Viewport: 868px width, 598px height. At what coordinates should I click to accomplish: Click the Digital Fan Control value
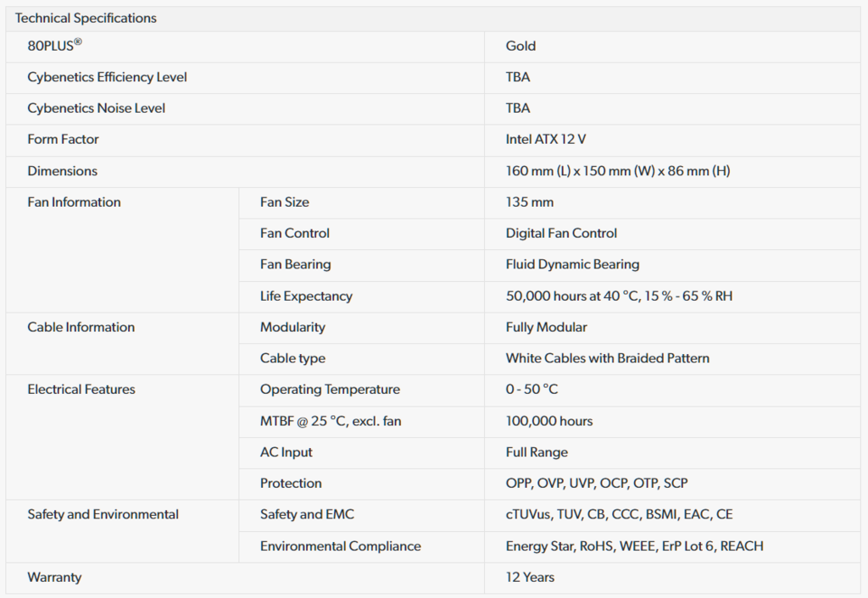pyautogui.click(x=561, y=233)
